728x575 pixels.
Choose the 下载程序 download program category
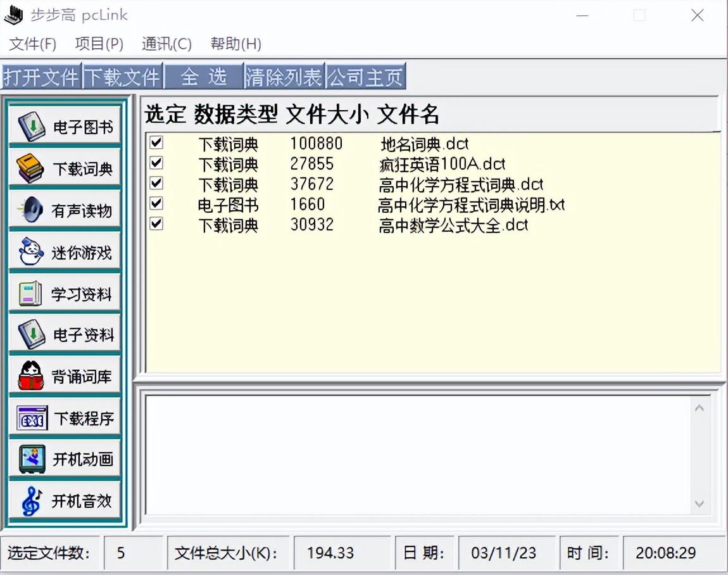tap(65, 417)
